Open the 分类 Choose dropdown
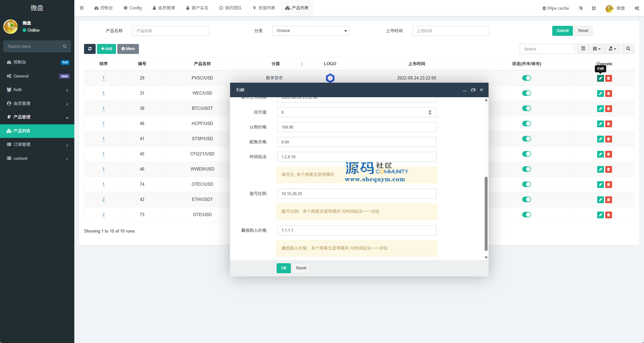This screenshot has height=343, width=644. [x=311, y=31]
